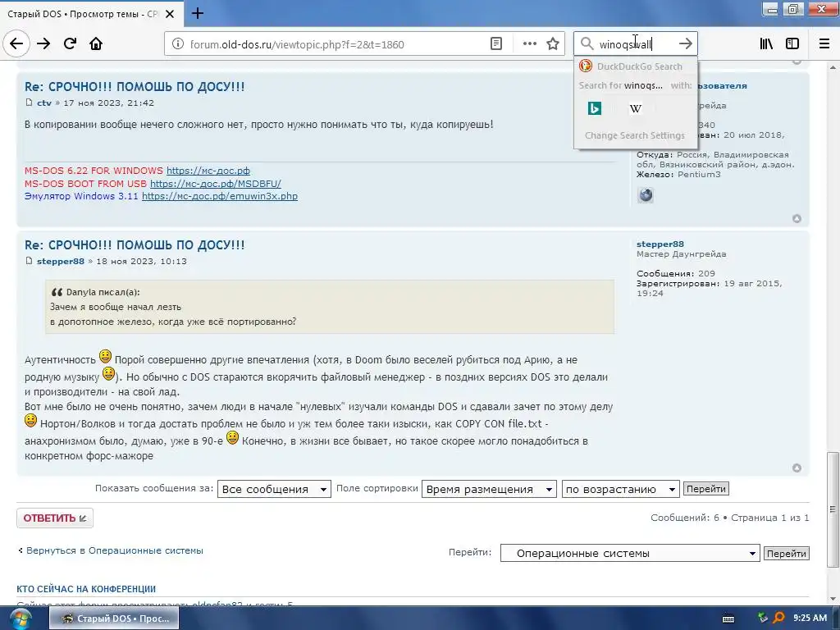Open stepper88 profile in right sidebar
Screen dimensions: 840x630
click(660, 244)
